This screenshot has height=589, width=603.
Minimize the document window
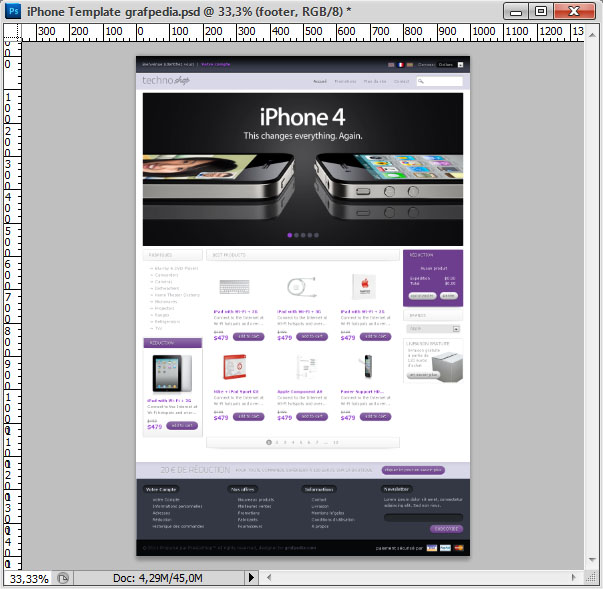tap(516, 12)
